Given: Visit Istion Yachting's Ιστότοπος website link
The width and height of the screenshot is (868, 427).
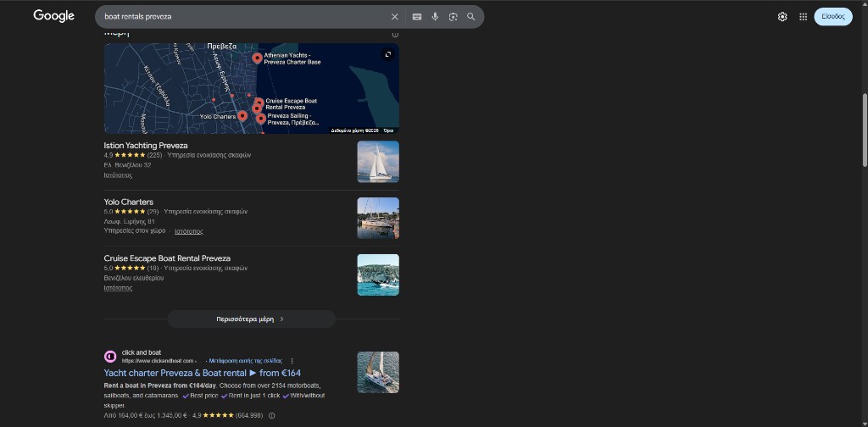Looking at the screenshot, I should (x=118, y=175).
